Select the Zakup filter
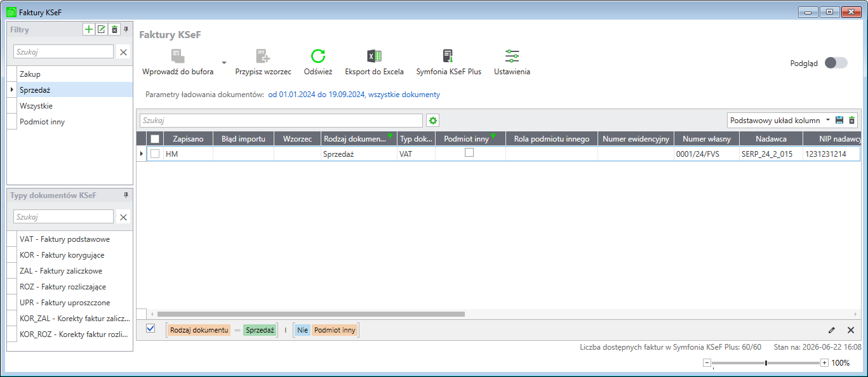This screenshot has height=377, width=868. pos(70,74)
